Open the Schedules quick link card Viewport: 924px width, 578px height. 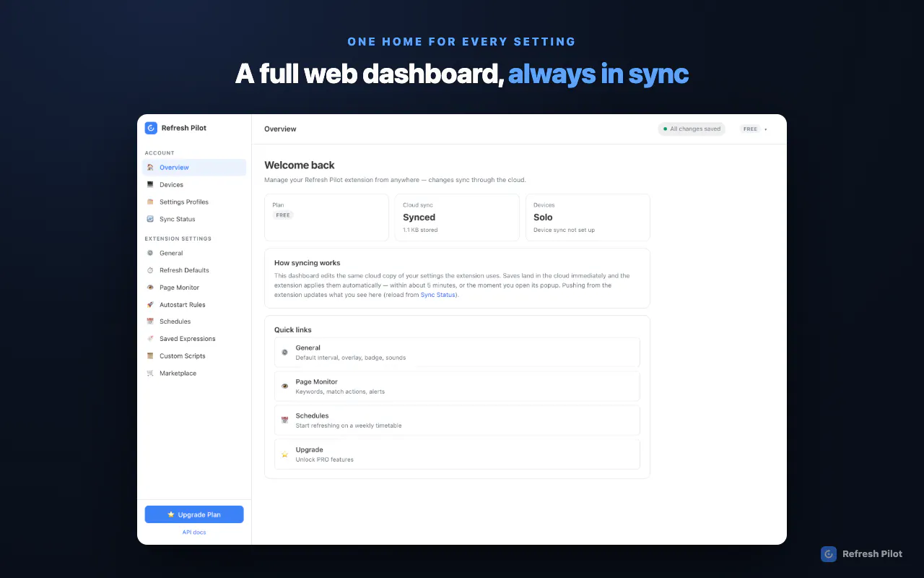457,420
